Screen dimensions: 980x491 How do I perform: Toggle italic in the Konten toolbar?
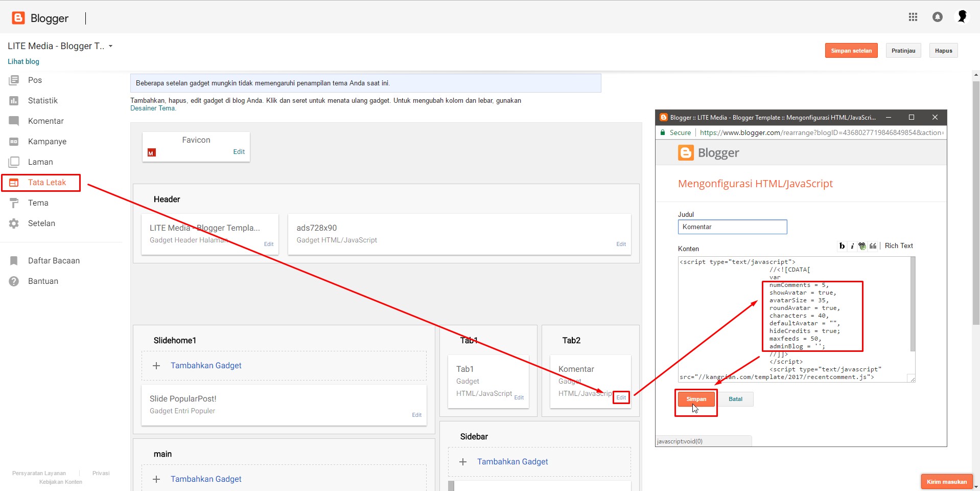(852, 246)
